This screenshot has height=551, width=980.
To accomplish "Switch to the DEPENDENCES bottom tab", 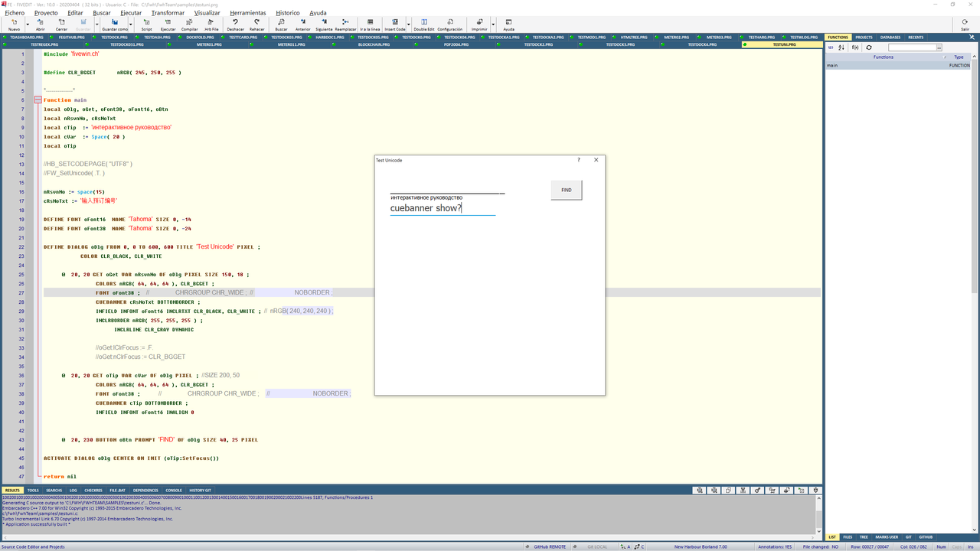I will [145, 490].
